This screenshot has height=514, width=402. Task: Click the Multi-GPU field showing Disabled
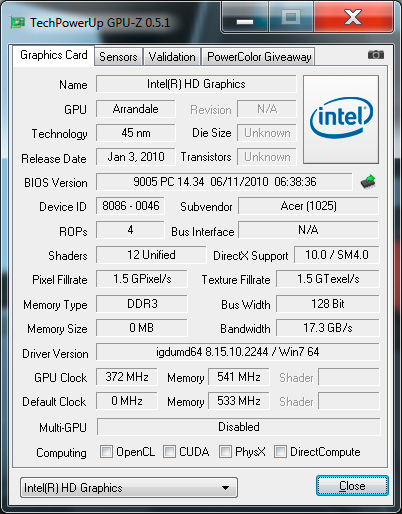[x=239, y=427]
